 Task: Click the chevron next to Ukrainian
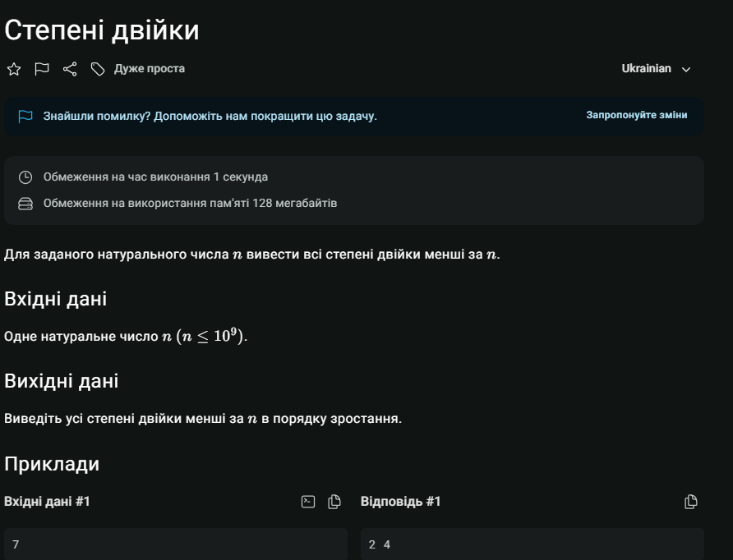click(x=686, y=70)
